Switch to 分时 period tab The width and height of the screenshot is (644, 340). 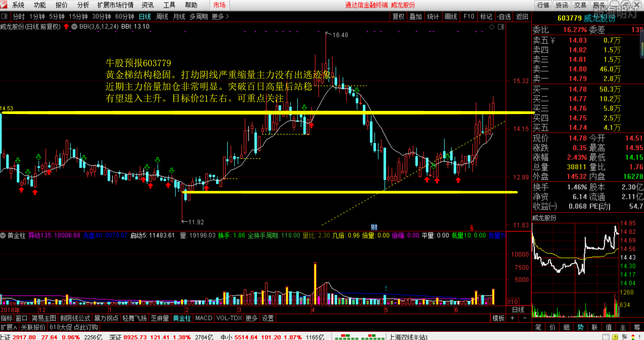[18, 16]
